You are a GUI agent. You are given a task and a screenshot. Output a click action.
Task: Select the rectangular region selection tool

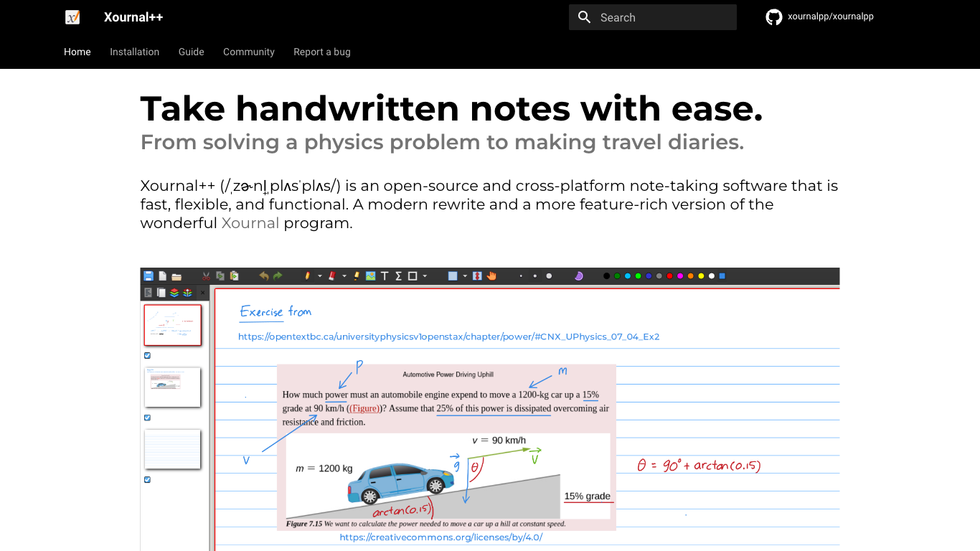click(x=453, y=276)
